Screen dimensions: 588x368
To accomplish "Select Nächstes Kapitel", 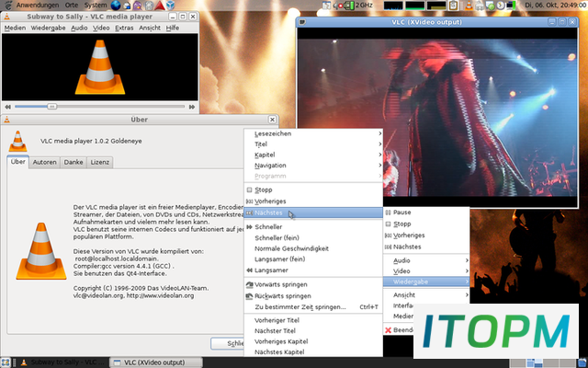I will pyautogui.click(x=313, y=351).
